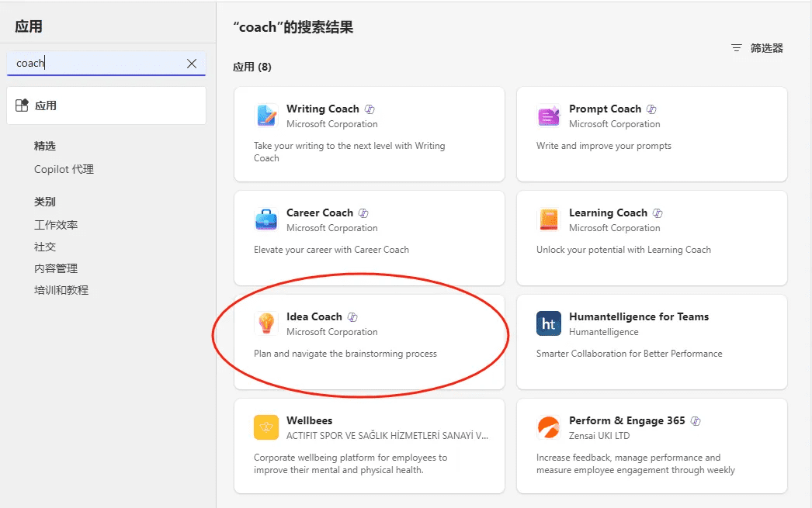Open the Learning Coach title

608,213
